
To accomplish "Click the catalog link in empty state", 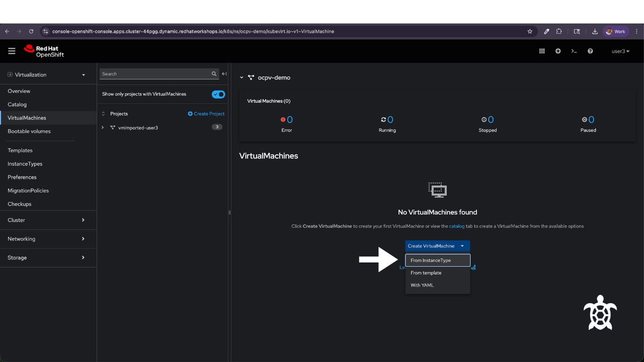I will point(457,226).
